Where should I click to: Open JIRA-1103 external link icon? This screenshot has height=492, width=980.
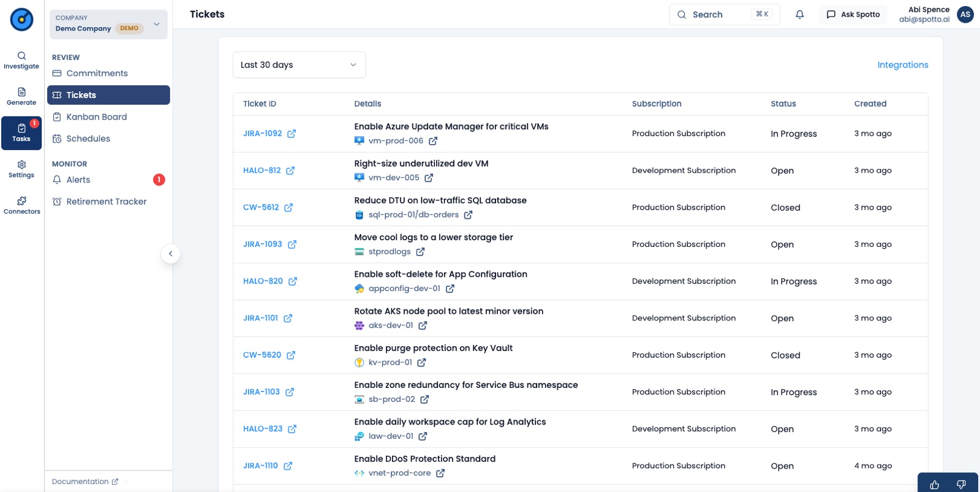[290, 392]
